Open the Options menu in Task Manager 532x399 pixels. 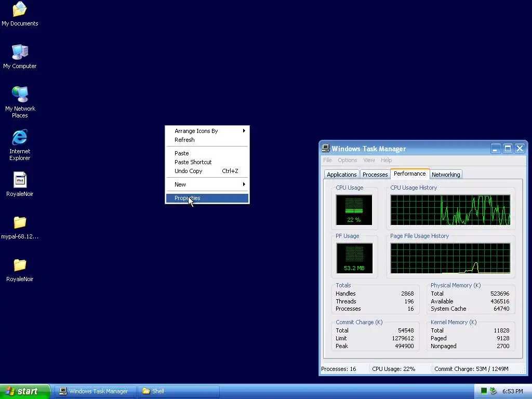pos(348,160)
